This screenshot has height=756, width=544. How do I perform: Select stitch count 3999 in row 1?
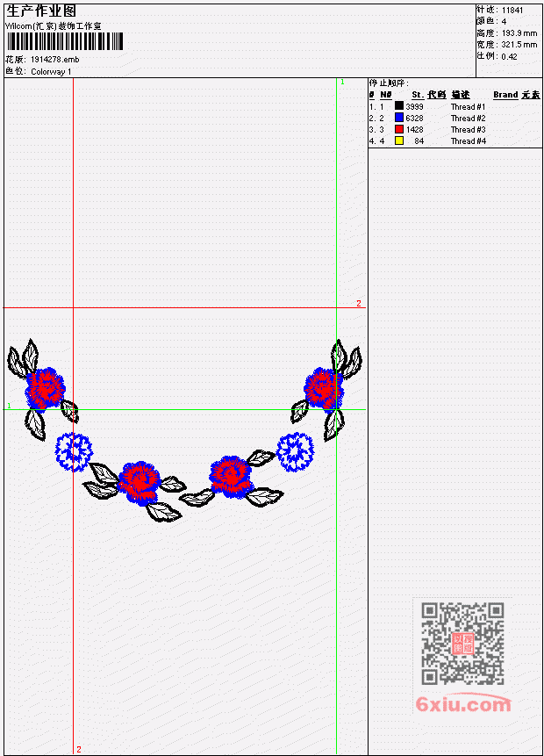tap(414, 106)
